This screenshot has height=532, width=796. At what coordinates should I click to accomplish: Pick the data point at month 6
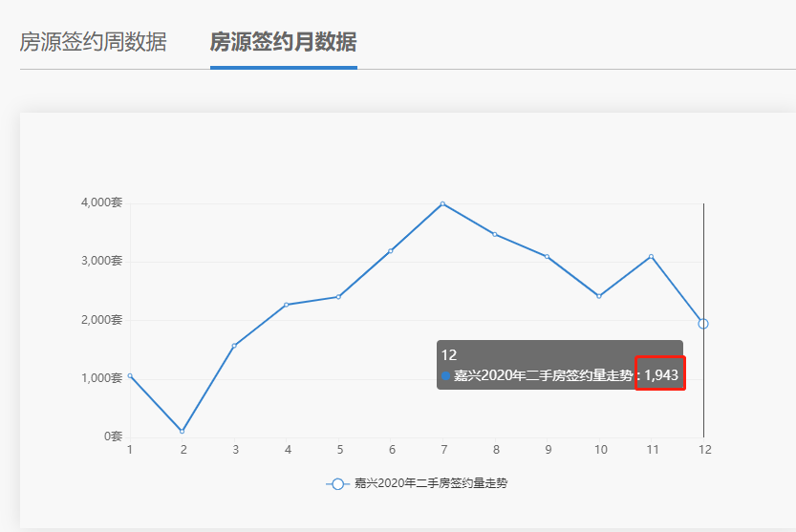coord(391,251)
